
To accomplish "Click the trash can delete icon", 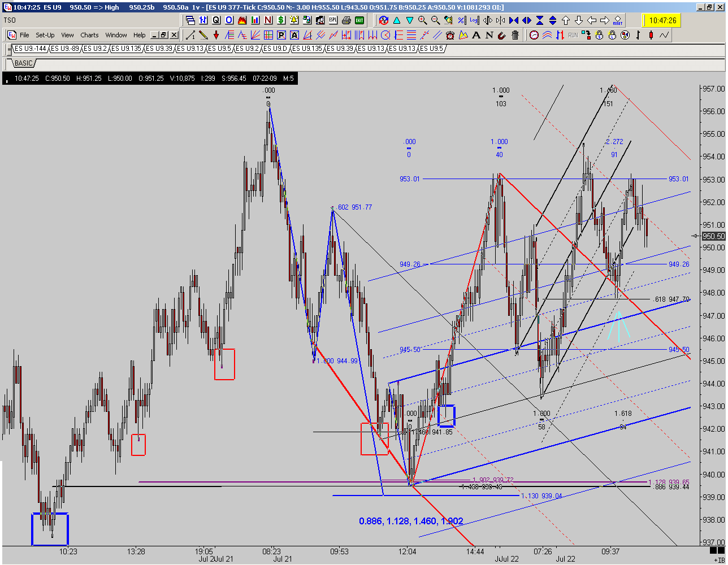I will coord(515,35).
